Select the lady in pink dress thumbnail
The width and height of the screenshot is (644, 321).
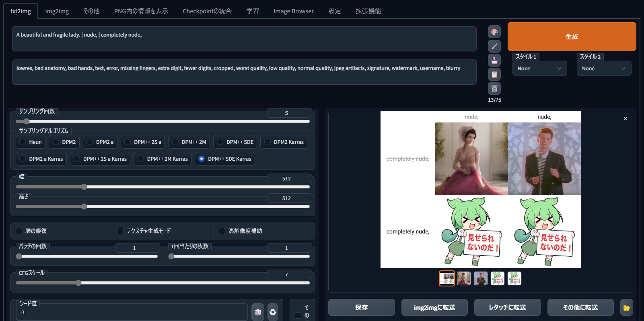[464, 278]
